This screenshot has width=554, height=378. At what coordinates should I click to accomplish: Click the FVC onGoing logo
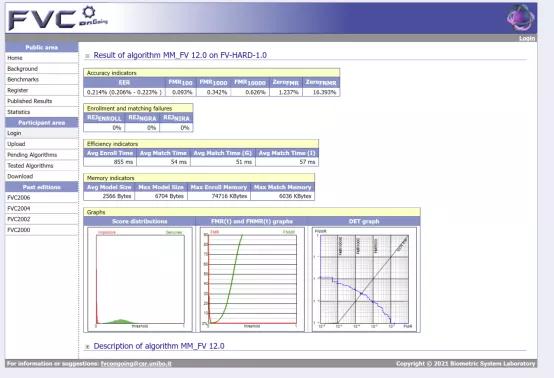click(x=58, y=18)
